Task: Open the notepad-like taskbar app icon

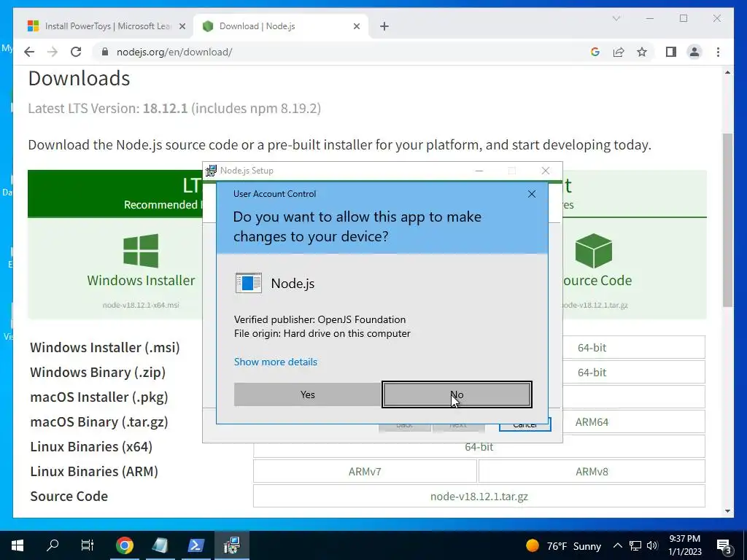Action: 160,545
